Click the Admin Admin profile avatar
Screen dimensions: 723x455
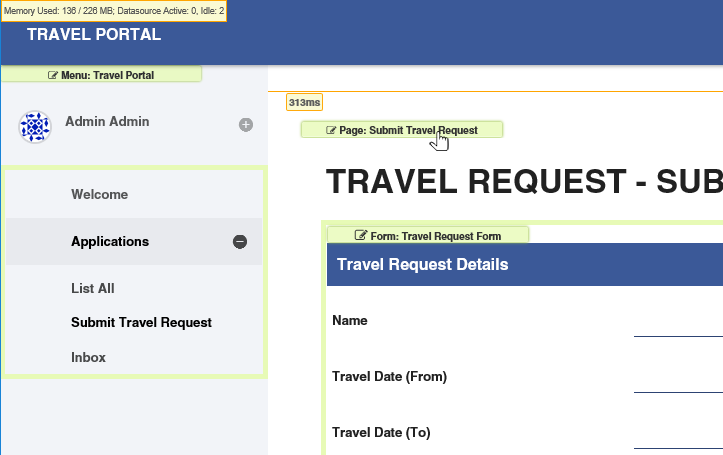click(x=35, y=127)
